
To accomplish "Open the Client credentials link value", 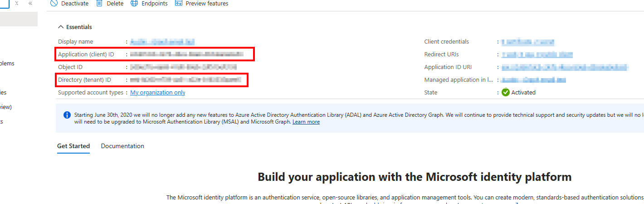I will [527, 42].
